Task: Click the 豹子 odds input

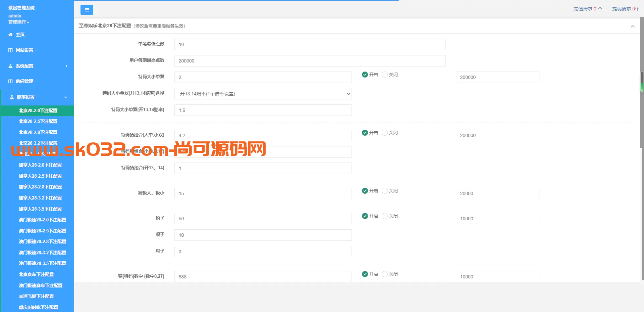Action: pos(263,219)
